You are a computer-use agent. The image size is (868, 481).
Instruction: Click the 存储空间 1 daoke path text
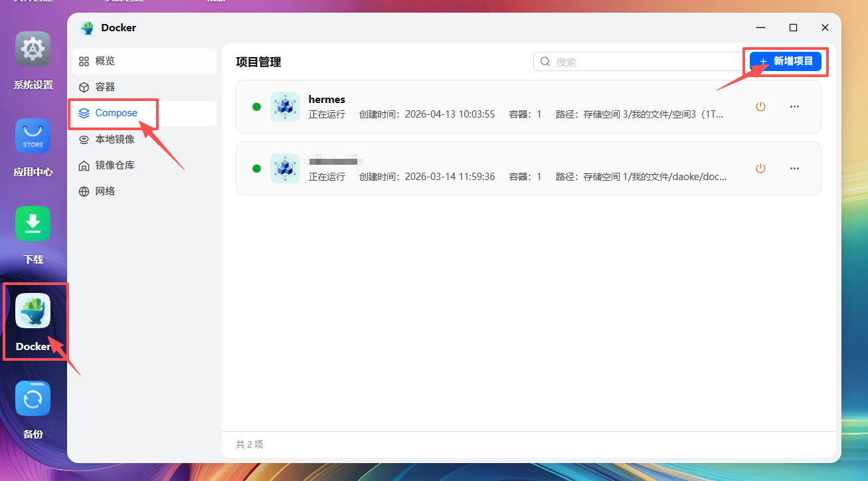[x=642, y=177]
